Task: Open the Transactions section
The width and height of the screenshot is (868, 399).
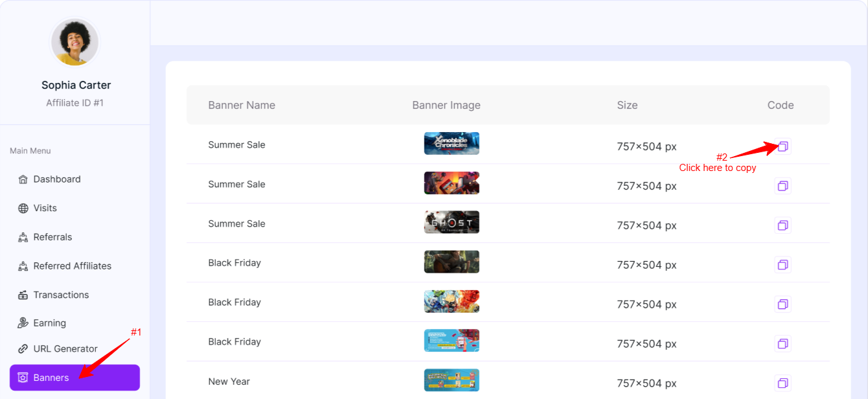Action: [61, 295]
